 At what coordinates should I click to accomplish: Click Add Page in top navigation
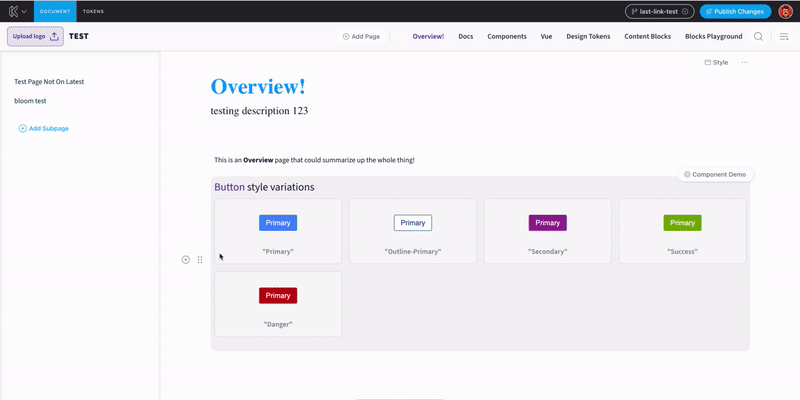click(x=361, y=36)
